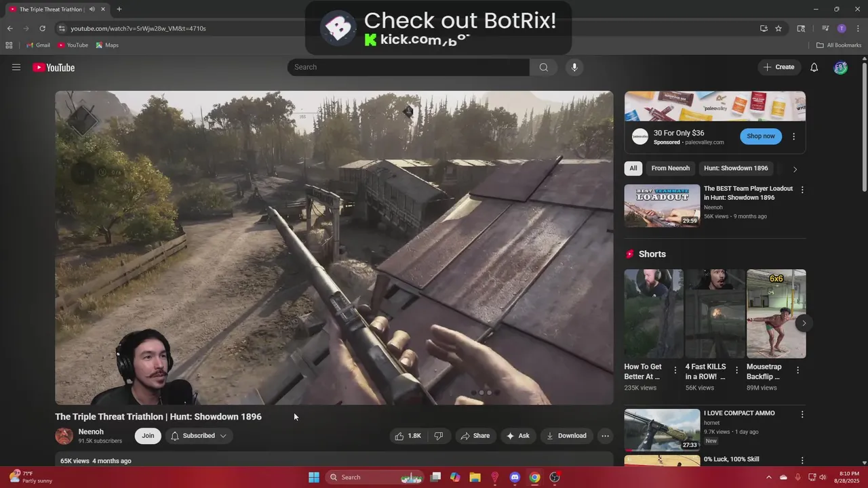Click the Join channel button
This screenshot has width=868, height=488.
coord(148,436)
